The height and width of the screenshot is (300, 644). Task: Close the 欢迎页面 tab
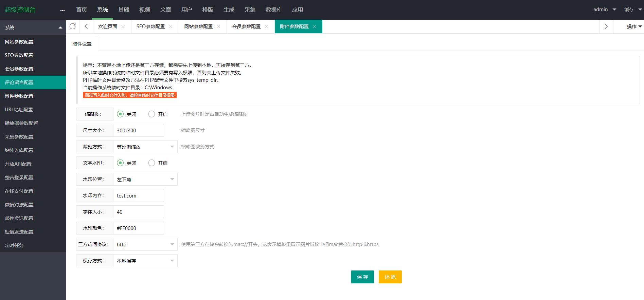(123, 26)
